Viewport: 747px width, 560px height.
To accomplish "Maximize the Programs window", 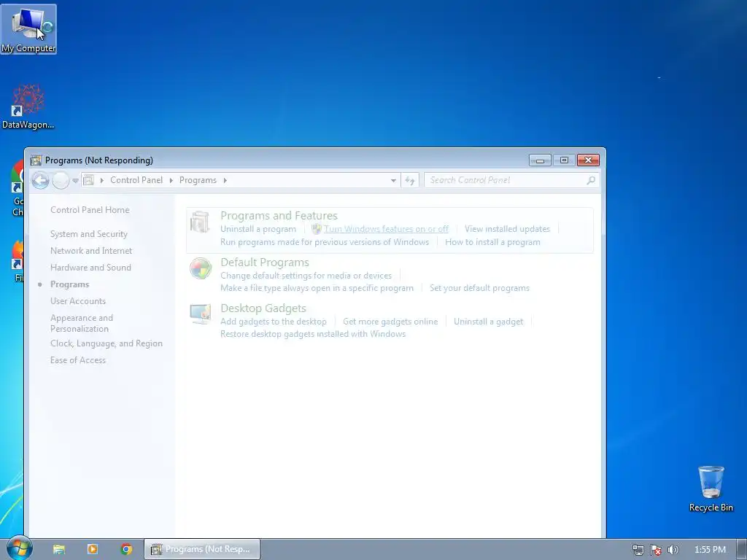I will pos(564,160).
